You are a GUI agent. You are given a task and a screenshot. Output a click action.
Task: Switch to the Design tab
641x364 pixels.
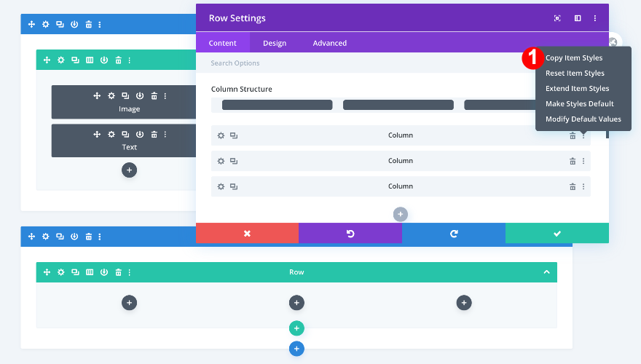click(x=275, y=43)
